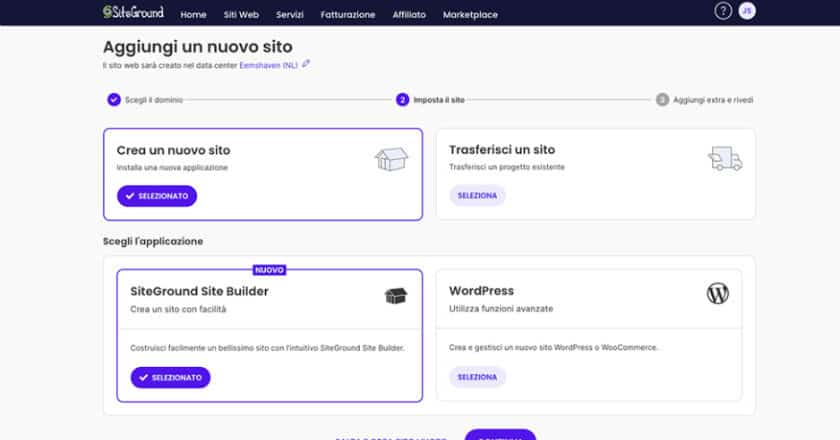Click the text Trasferisci un progetto esistente

click(x=507, y=167)
